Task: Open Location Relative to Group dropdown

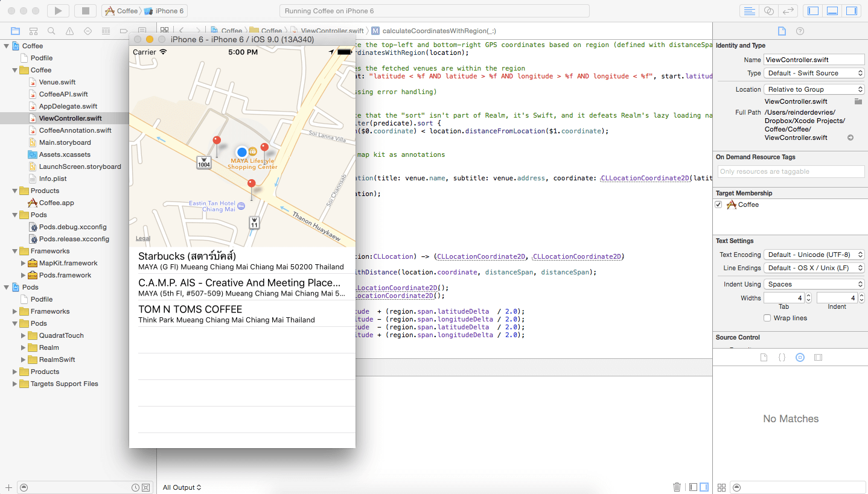Action: (x=814, y=89)
